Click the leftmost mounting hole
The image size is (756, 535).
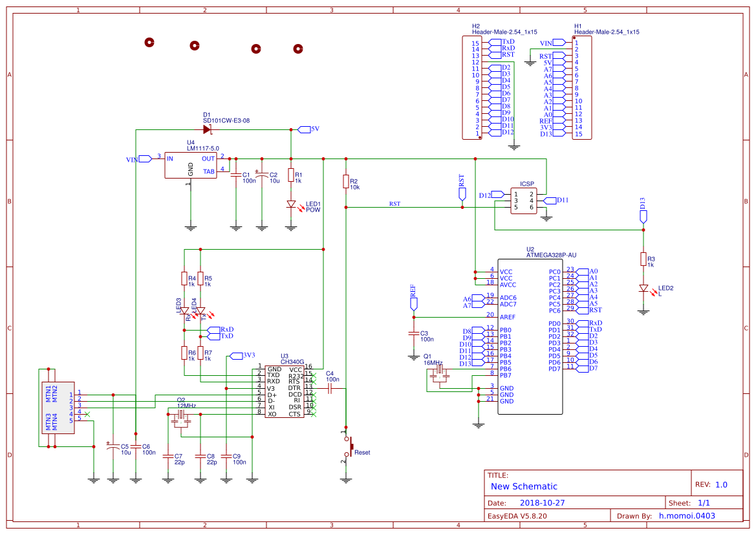pyautogui.click(x=149, y=43)
